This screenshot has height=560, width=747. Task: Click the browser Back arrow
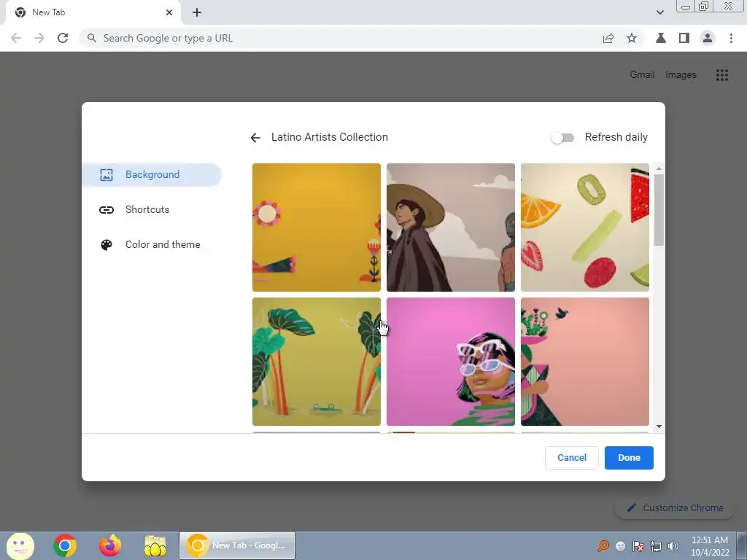click(x=16, y=38)
